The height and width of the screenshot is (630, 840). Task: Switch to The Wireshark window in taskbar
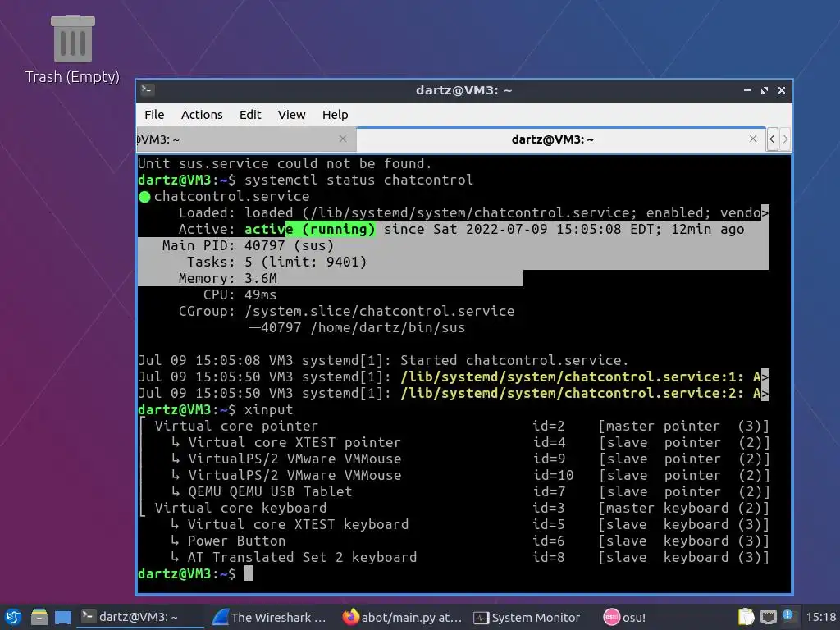tap(269, 617)
